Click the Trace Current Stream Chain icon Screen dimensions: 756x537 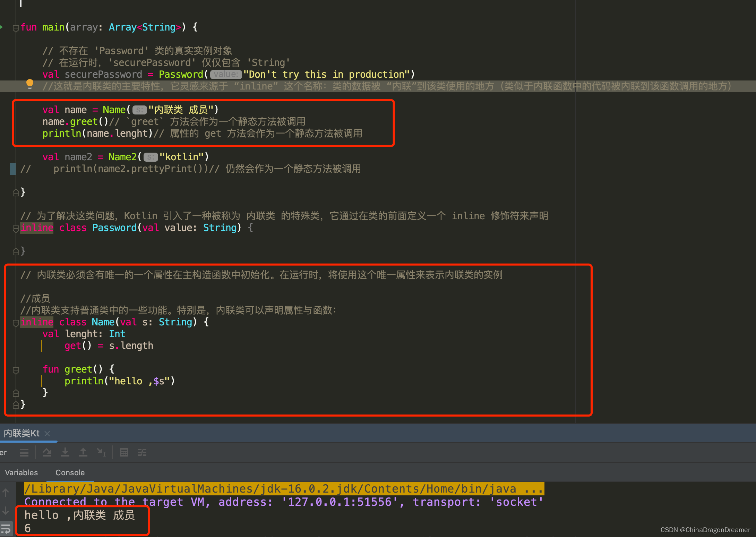142,452
